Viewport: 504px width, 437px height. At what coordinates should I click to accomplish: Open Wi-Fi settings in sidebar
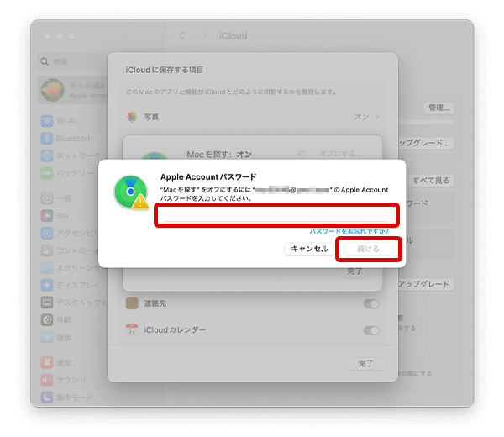(59, 121)
